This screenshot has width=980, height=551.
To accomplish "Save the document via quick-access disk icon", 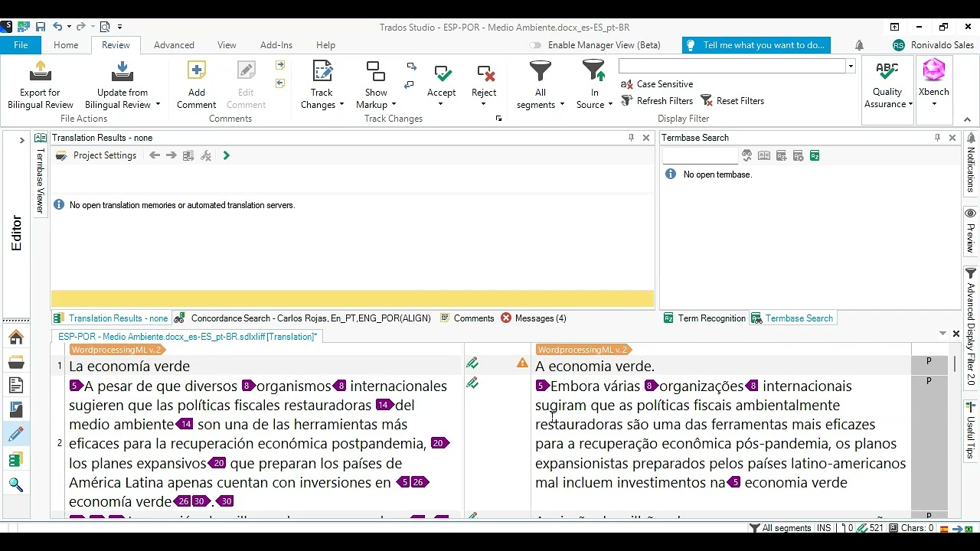I will click(x=41, y=27).
